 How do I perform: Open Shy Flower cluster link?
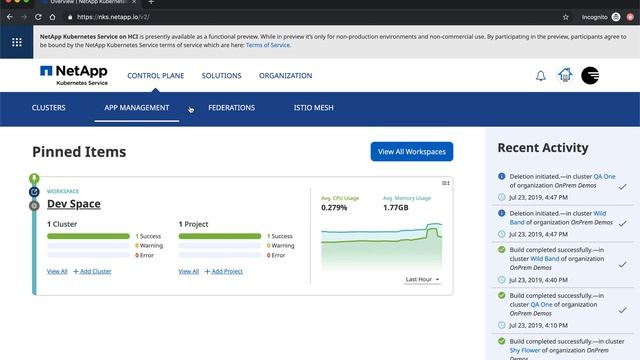524,350
